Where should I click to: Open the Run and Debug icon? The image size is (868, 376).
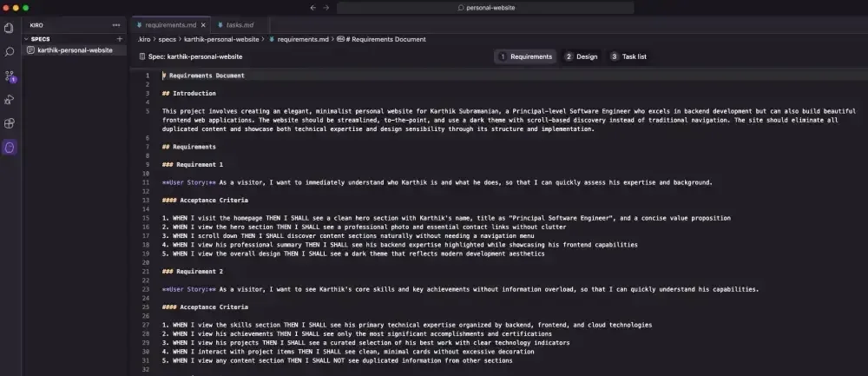pyautogui.click(x=9, y=100)
